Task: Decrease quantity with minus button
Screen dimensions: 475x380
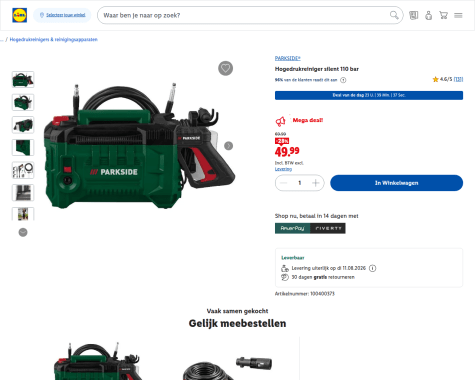Action: coord(284,183)
